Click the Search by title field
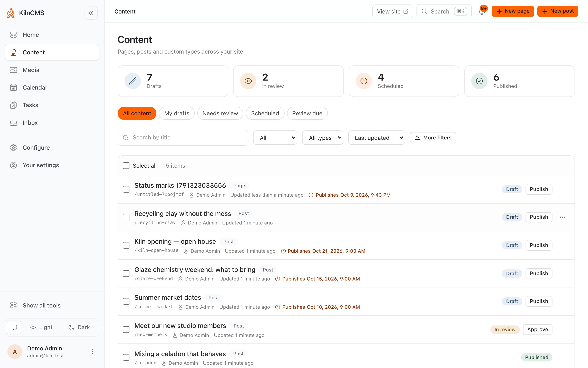Screen dimensions: 588x368 pyautogui.click(x=183, y=138)
